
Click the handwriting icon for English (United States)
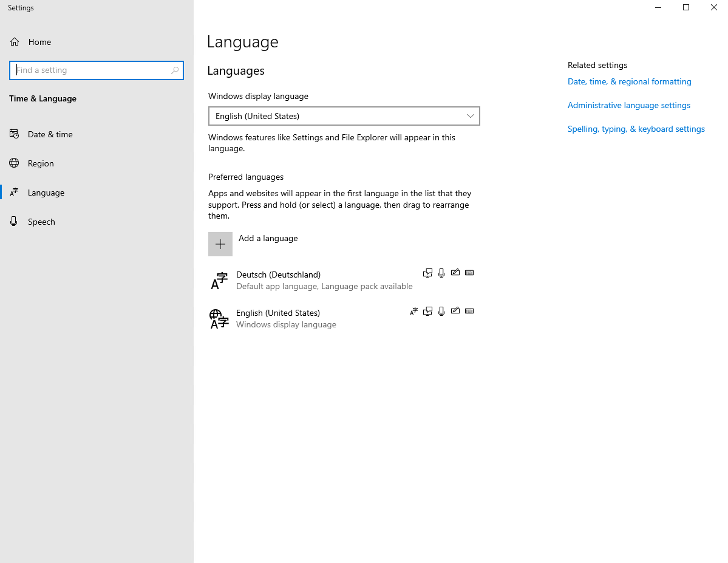tap(455, 311)
